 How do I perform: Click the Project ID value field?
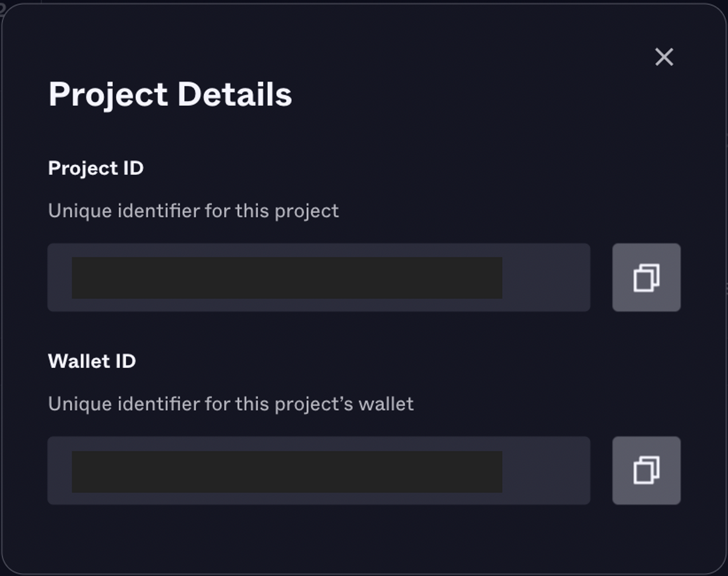click(318, 277)
